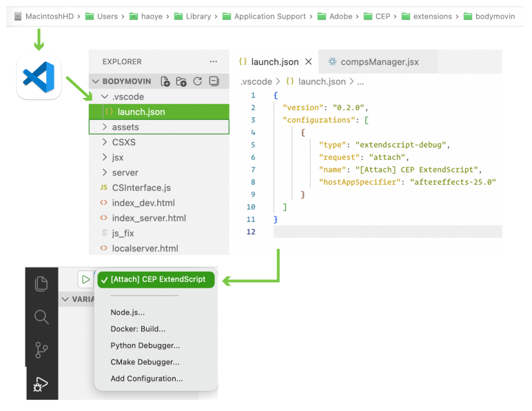Click Application Support text in path bar

click(x=269, y=17)
